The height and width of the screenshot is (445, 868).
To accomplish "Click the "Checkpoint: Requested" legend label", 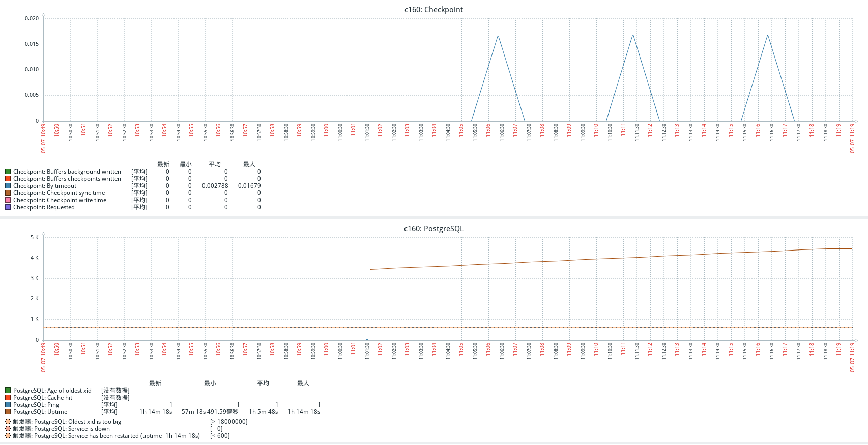I will point(44,207).
